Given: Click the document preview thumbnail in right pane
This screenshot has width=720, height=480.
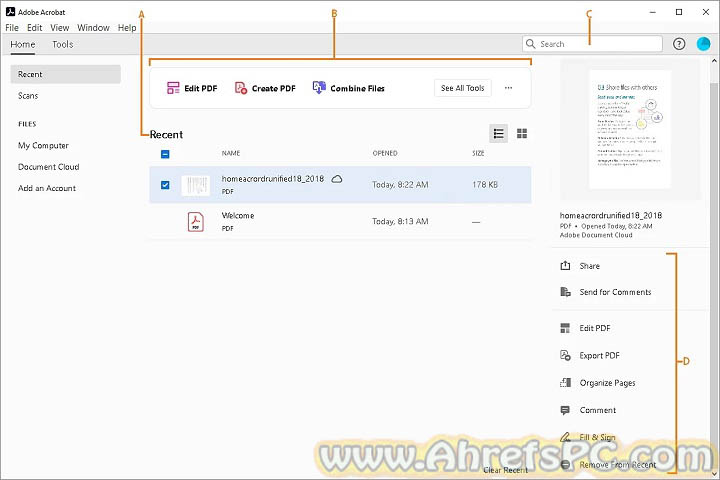Looking at the screenshot, I should (630, 129).
